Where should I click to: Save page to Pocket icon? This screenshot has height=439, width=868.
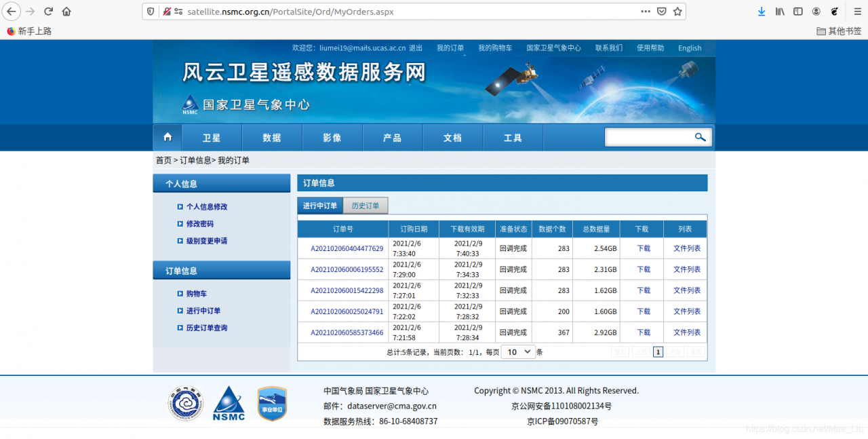tap(661, 12)
